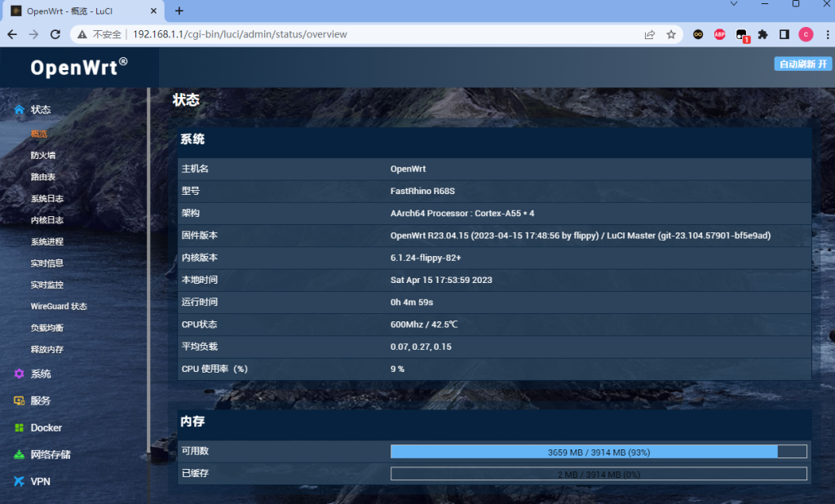The height and width of the screenshot is (504, 835).
Task: Toggle the 自动刷新 开 auto-refresh button
Action: point(802,64)
